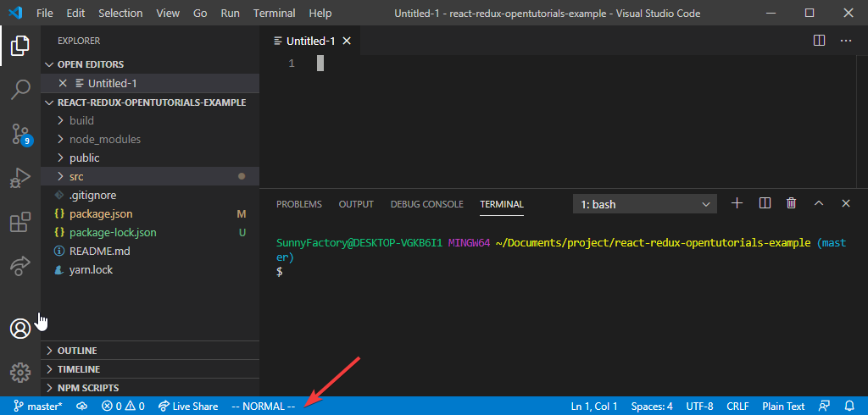This screenshot has height=415, width=868.
Task: Switch to the Debug Console tab
Action: (427, 204)
